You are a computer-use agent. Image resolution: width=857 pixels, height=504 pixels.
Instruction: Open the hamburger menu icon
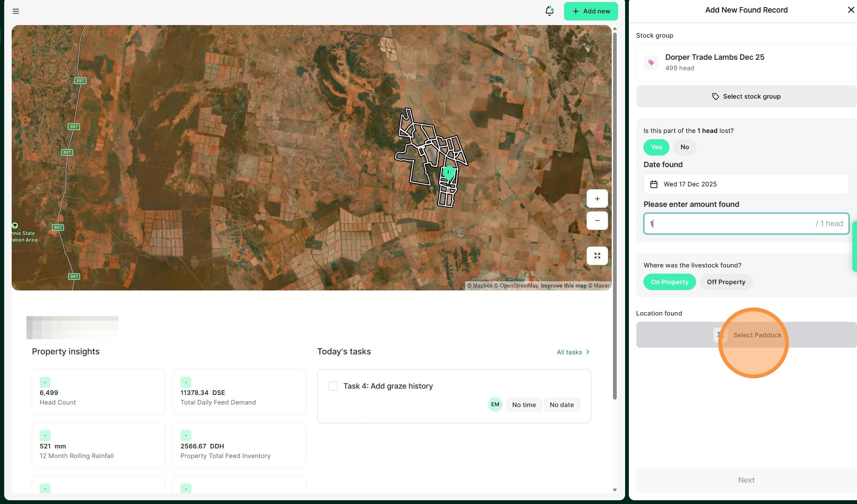tap(16, 11)
